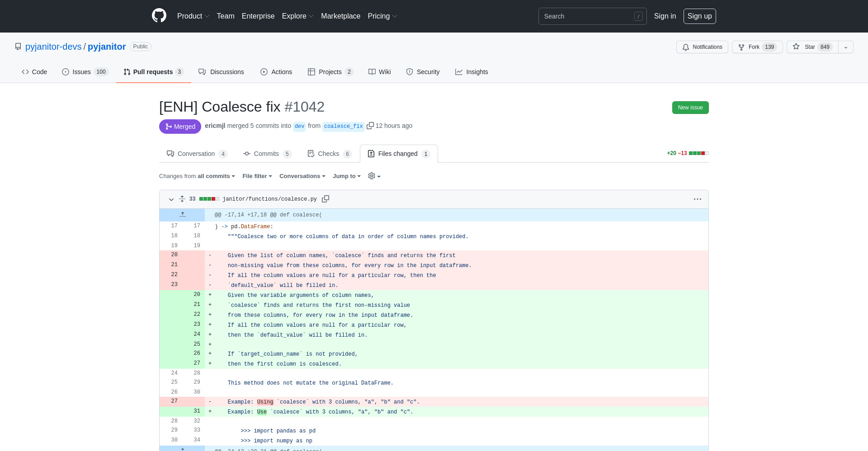Open the Pricing dropdown menu

click(x=382, y=16)
